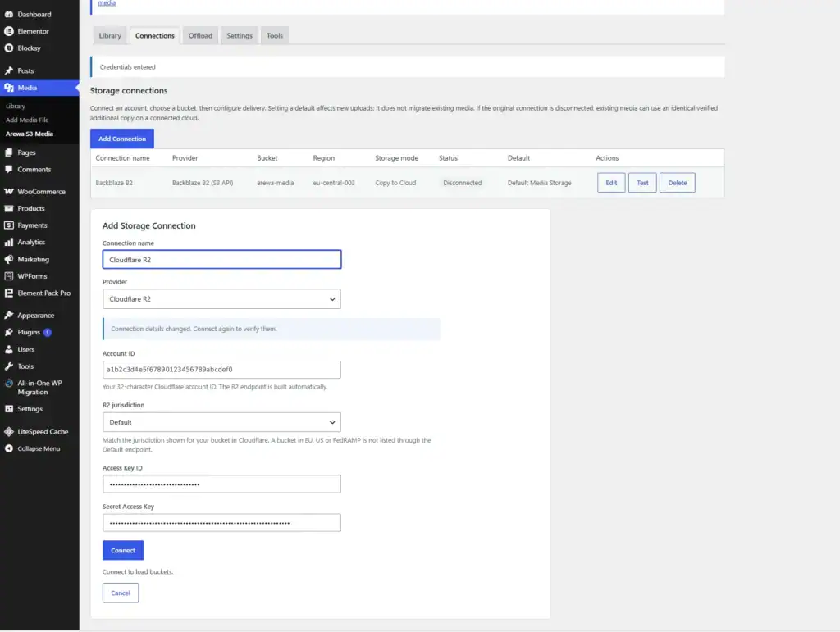This screenshot has height=632, width=840.
Task: Click the Secret Access Key field
Action: [221, 523]
